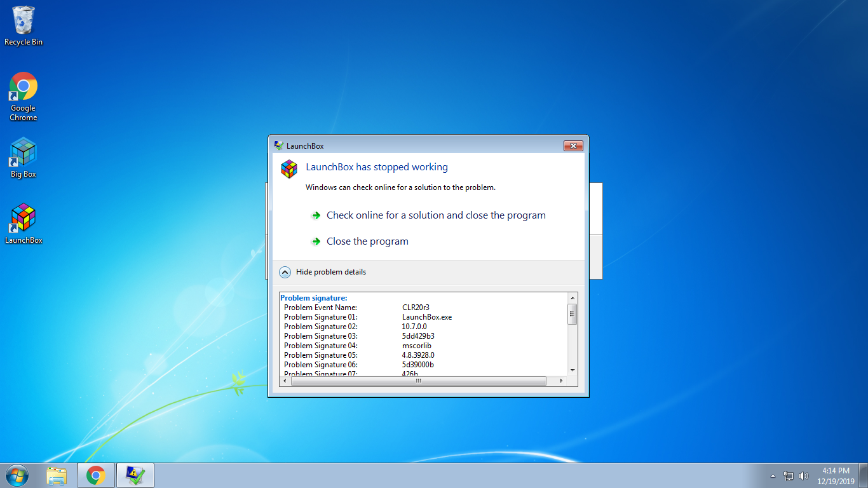Click the horizontal scrollbar right arrow

561,381
